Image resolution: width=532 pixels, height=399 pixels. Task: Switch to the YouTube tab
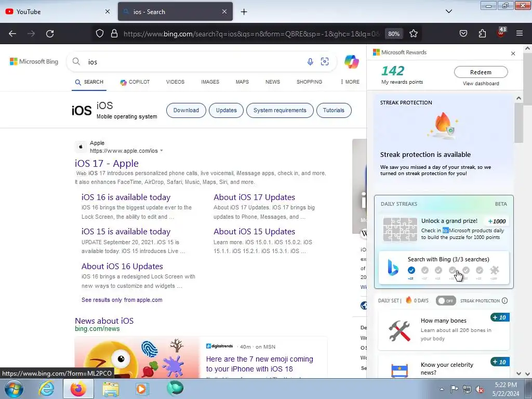[x=58, y=11]
